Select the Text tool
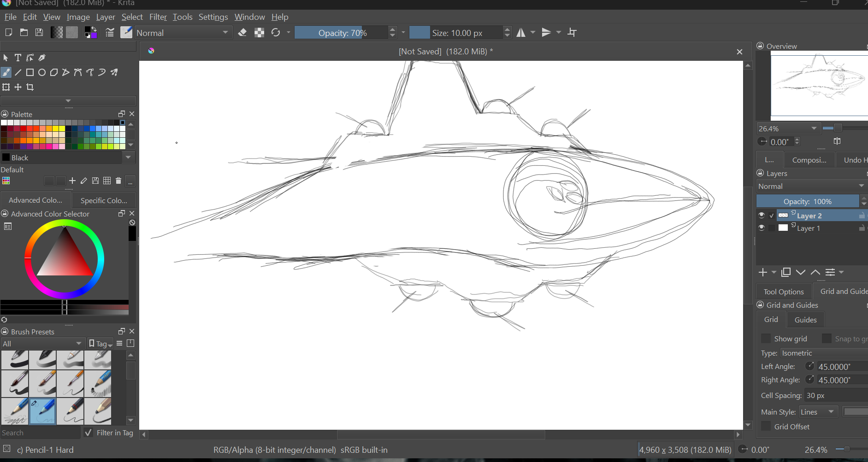This screenshot has width=868, height=462. (x=18, y=58)
